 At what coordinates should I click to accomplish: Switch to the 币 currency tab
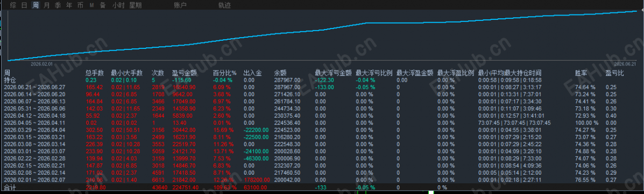pos(80,5)
